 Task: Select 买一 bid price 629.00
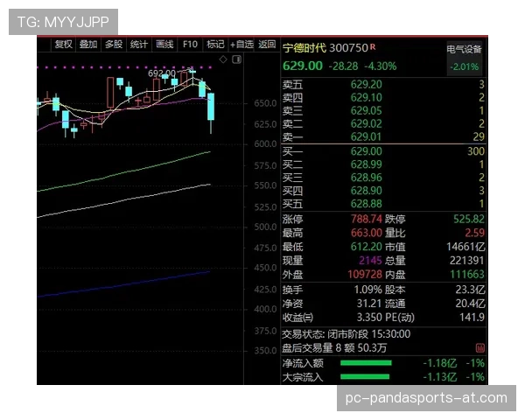pos(366,151)
